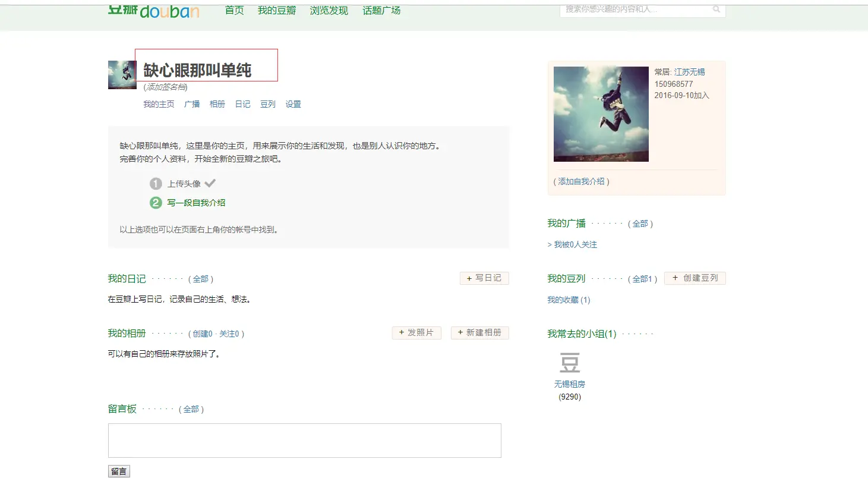Screen dimensions: 868x484
Task: Open 我的豆瓣 in the top navigation
Action: click(x=277, y=11)
